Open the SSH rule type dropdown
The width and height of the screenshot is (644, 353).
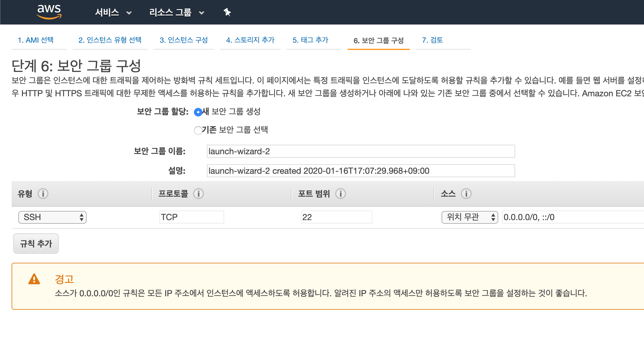(52, 217)
